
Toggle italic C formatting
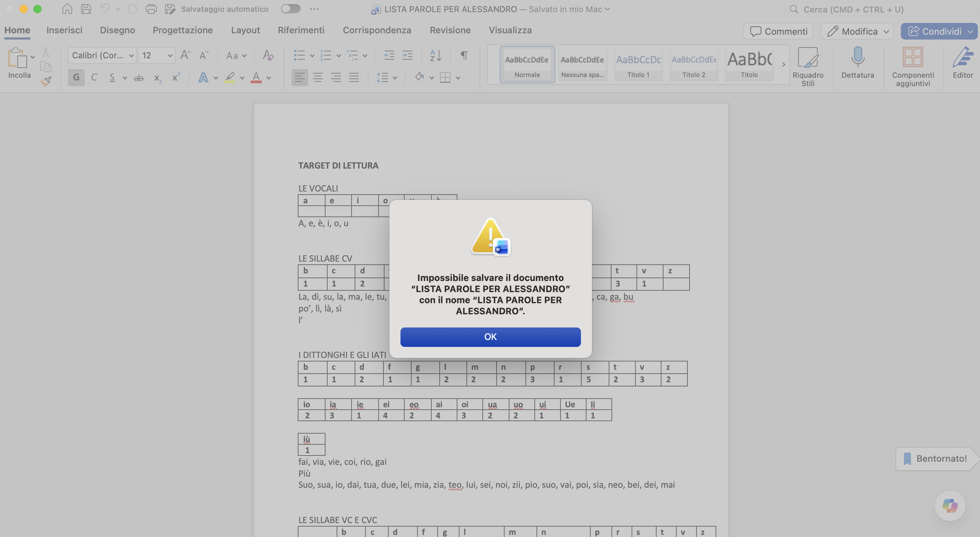click(x=94, y=78)
